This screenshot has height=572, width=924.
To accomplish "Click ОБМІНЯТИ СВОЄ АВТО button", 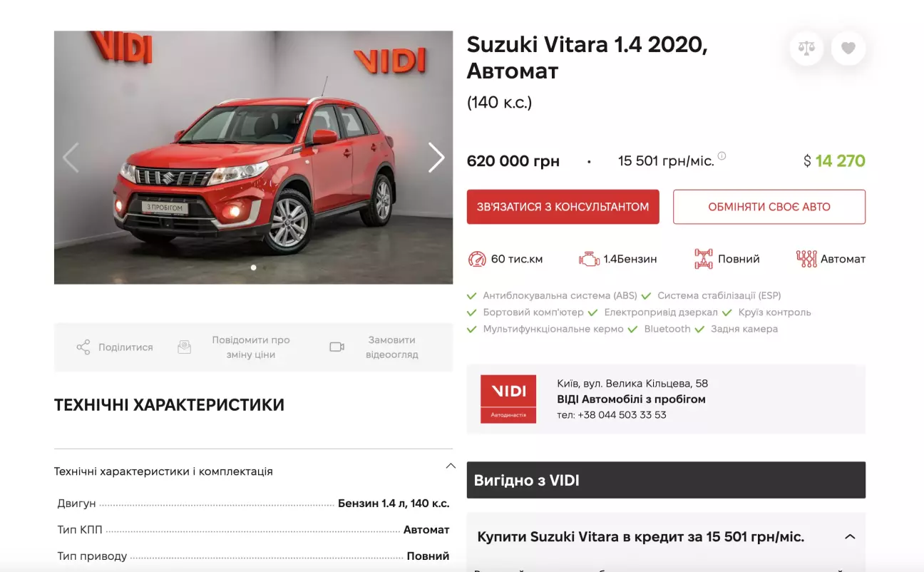I will coord(769,207).
